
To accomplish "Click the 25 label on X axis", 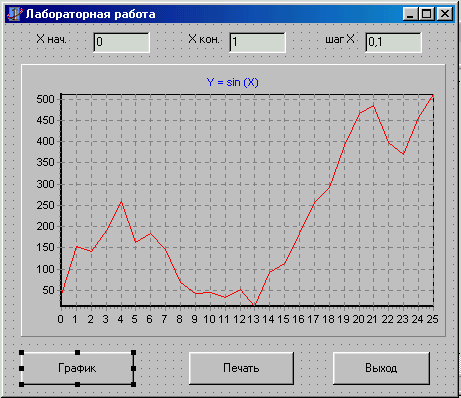I will 432,319.
